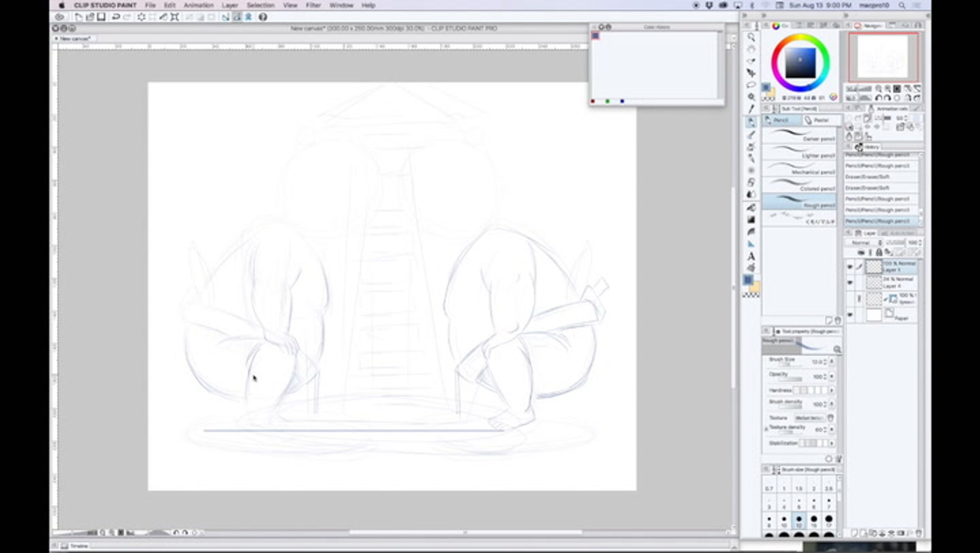Open macOS Spotlight search icon
Viewport: 980px width, 553px height.
pyautogui.click(x=902, y=5)
